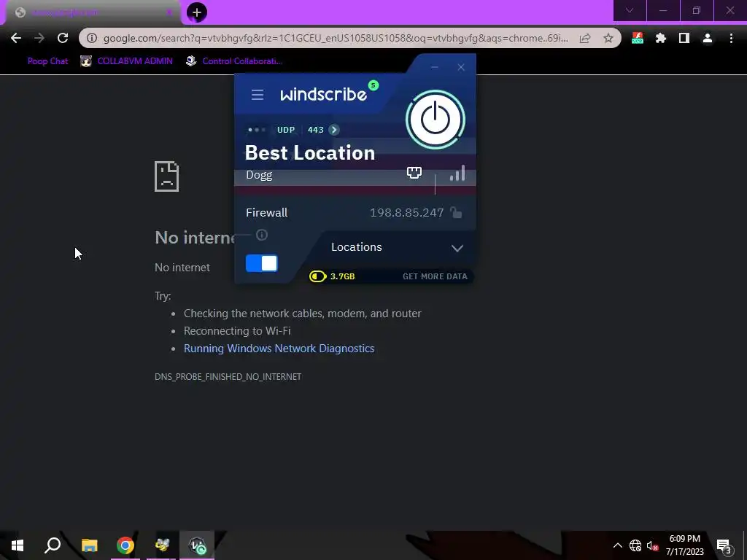The height and width of the screenshot is (560, 747).
Task: Open the Chrome tab search dropdown
Action: click(630, 10)
